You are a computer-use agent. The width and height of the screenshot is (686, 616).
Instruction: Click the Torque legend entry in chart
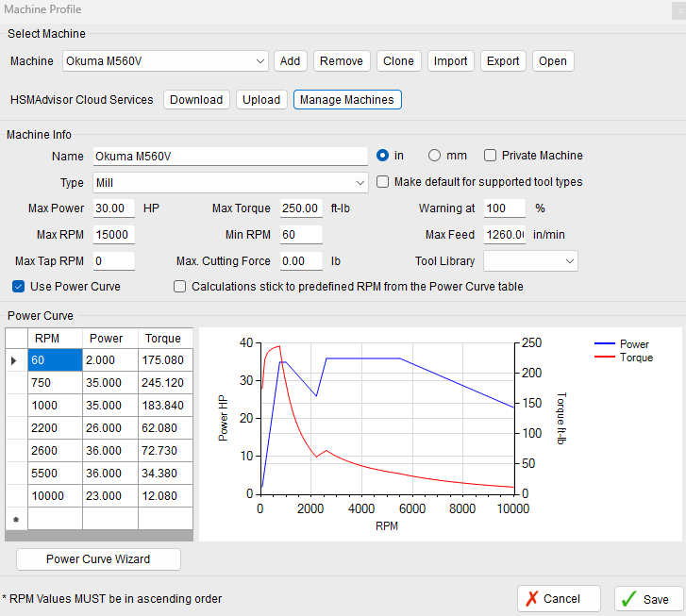[x=624, y=358]
